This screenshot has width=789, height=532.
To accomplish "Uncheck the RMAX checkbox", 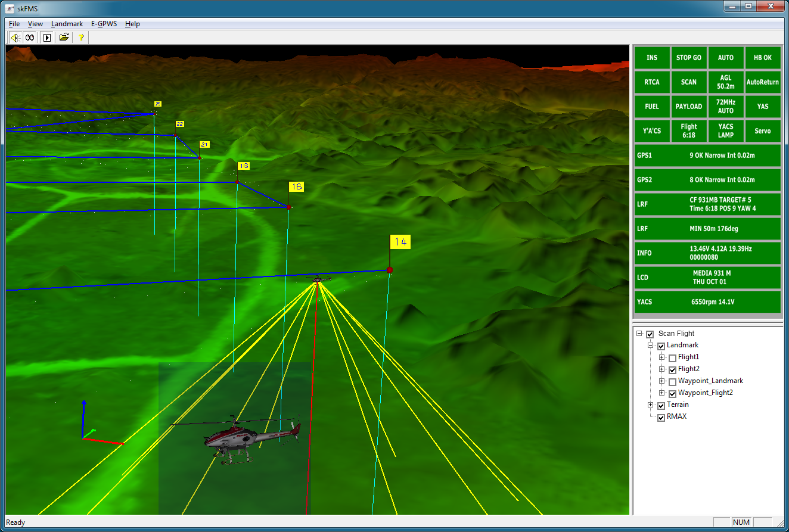I will pyautogui.click(x=661, y=418).
